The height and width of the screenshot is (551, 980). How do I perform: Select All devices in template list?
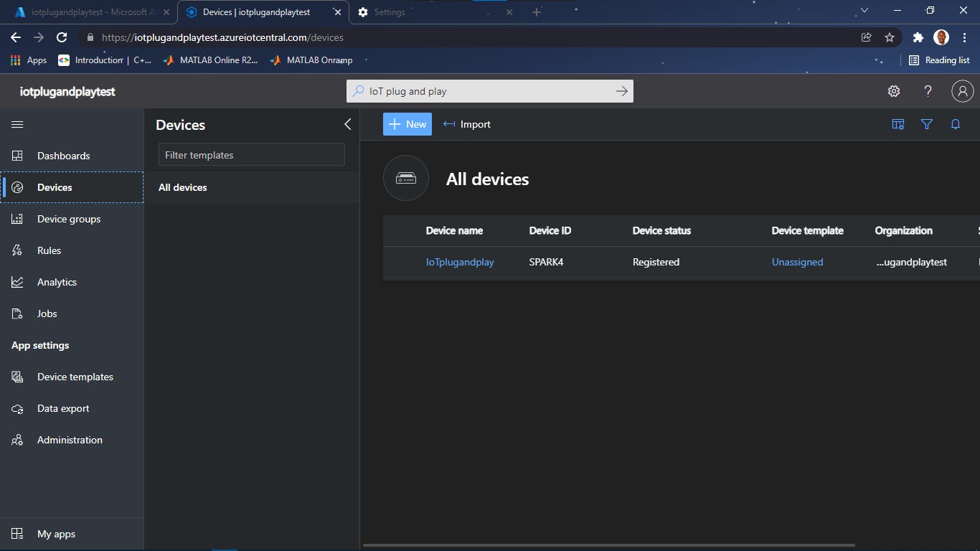(x=252, y=187)
